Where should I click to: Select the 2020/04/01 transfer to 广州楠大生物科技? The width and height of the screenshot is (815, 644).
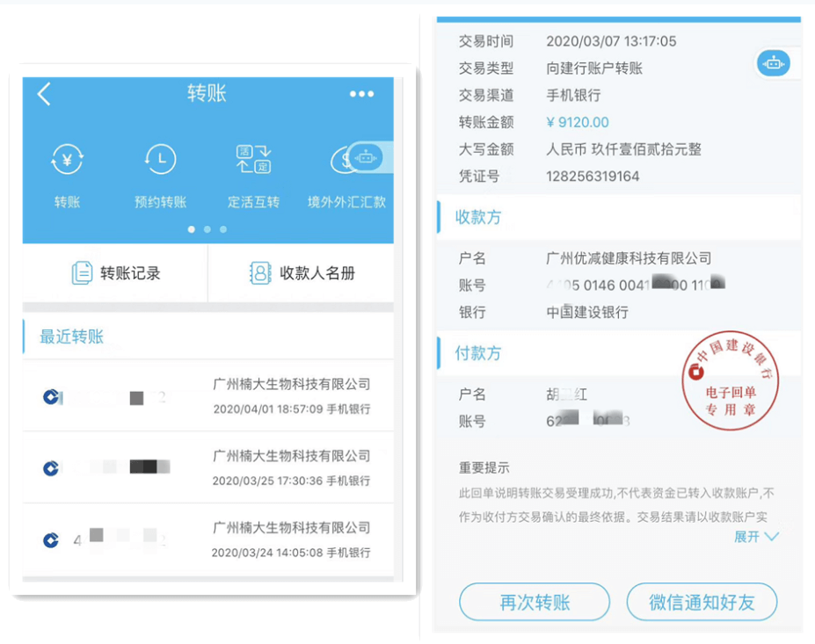(x=207, y=396)
